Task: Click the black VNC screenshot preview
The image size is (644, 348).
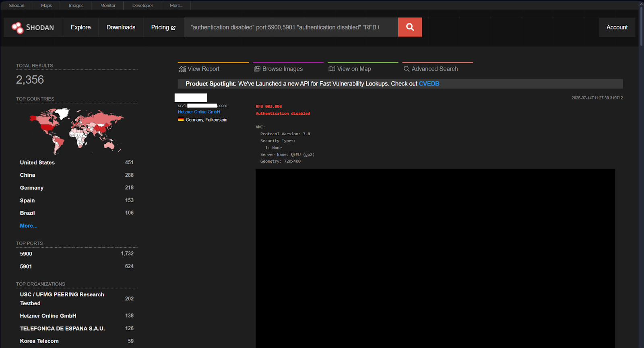Action: coord(435,258)
